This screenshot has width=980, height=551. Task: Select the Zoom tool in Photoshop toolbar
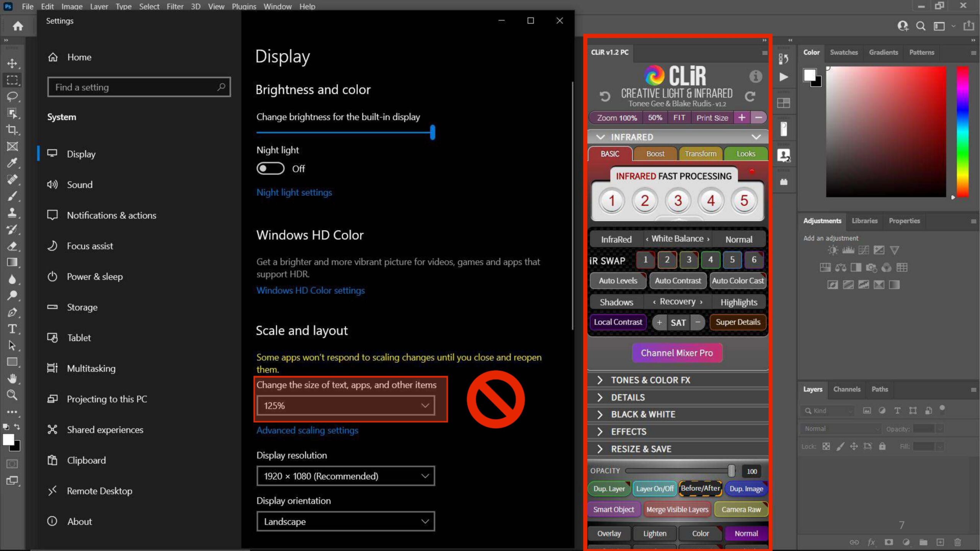tap(12, 395)
